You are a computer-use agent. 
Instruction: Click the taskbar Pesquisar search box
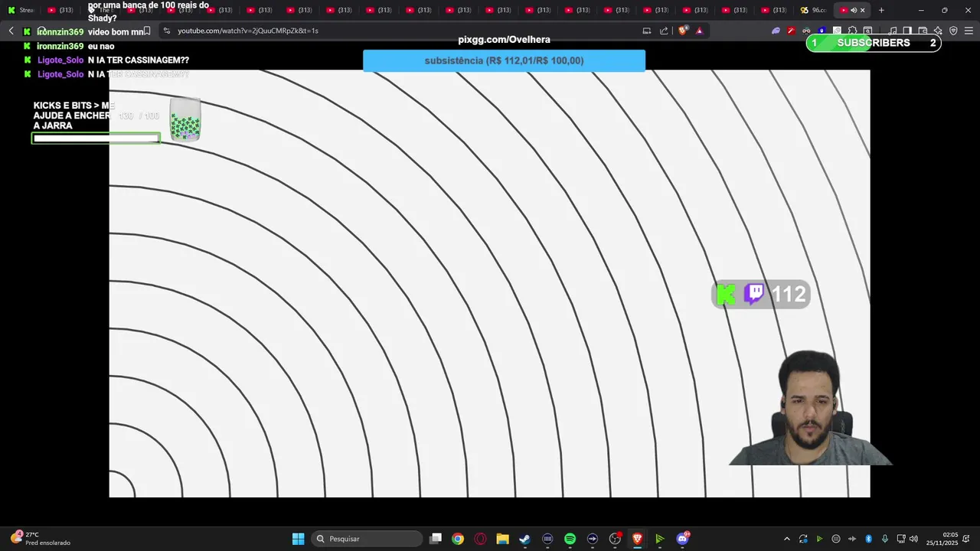pos(367,539)
